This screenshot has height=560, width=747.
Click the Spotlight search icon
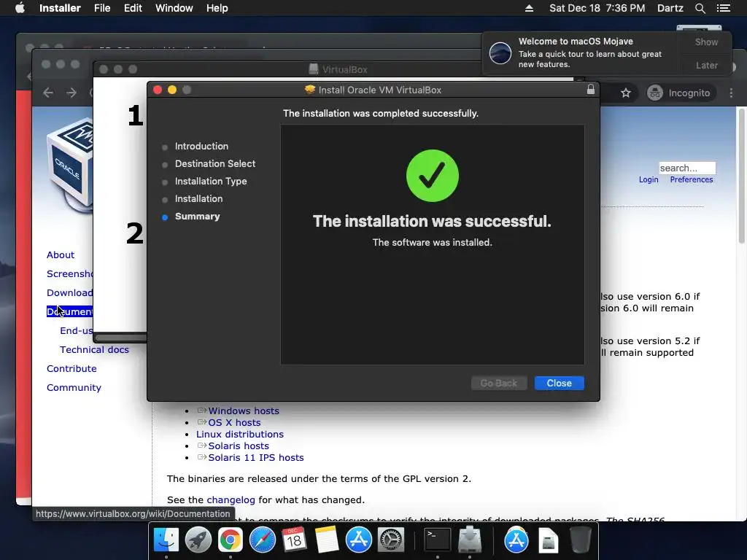coord(700,8)
